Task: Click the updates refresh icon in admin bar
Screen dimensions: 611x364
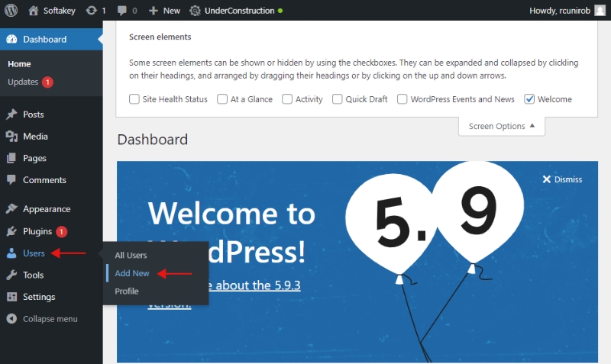Action: click(x=92, y=11)
